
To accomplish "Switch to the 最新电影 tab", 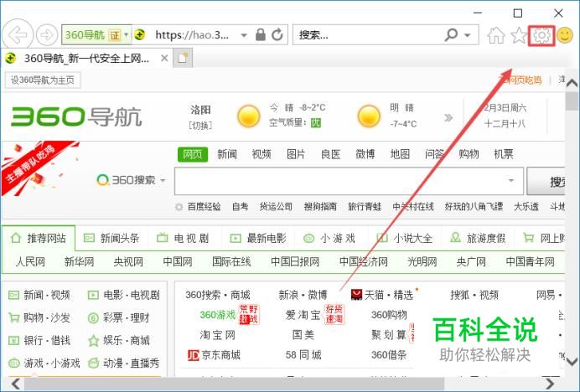I will pyautogui.click(x=258, y=238).
